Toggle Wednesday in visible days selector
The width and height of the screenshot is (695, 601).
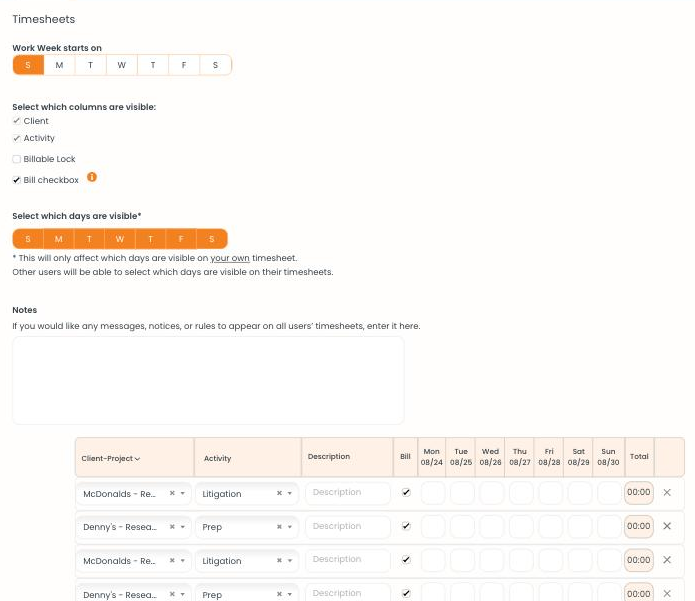click(x=120, y=239)
